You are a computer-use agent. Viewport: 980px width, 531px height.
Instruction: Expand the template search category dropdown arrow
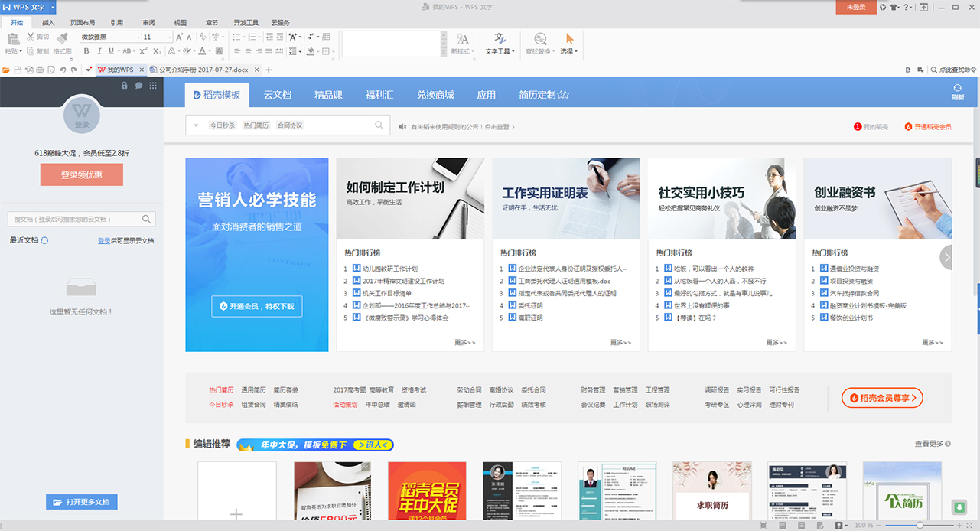[196, 125]
